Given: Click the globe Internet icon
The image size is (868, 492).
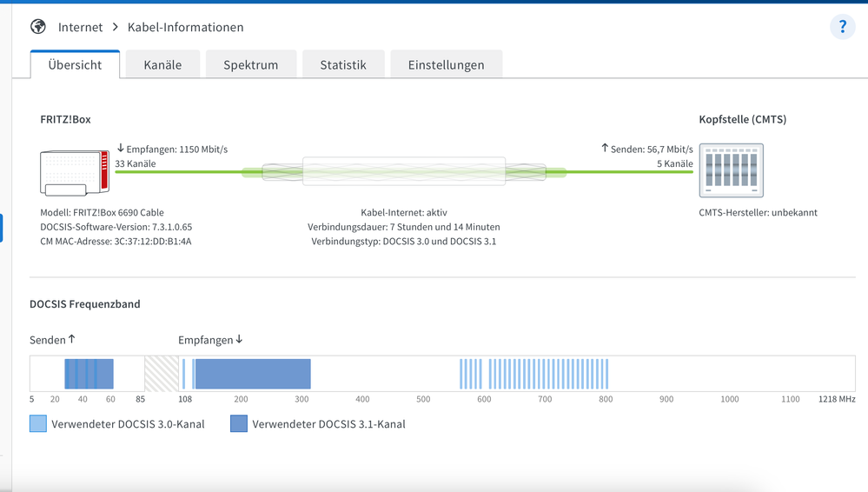Looking at the screenshot, I should tap(37, 27).
